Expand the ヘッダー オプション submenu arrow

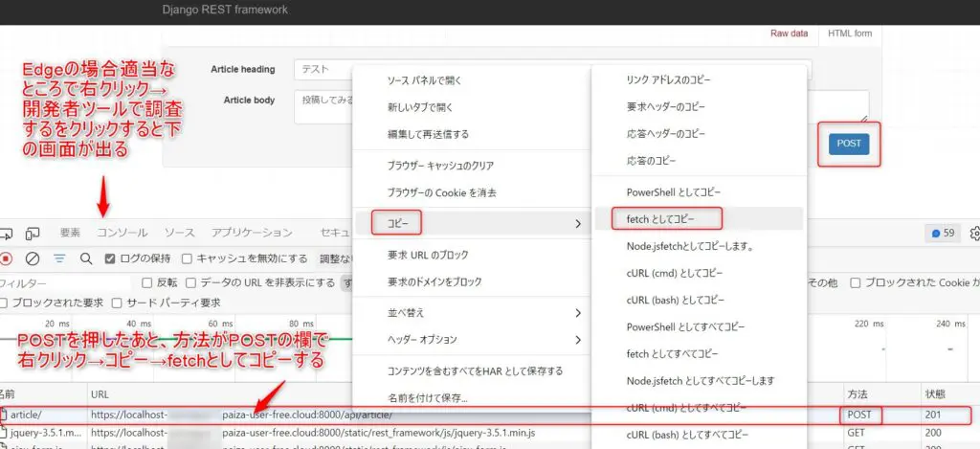coord(577,340)
